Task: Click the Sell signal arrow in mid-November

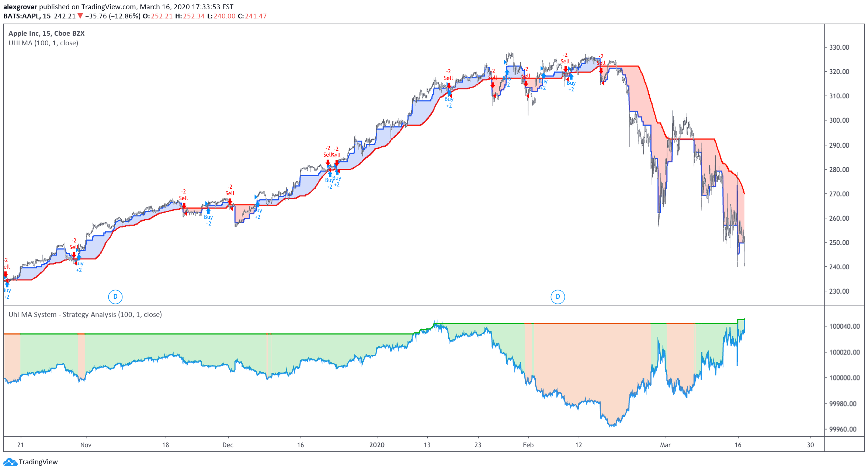Action: pos(184,205)
